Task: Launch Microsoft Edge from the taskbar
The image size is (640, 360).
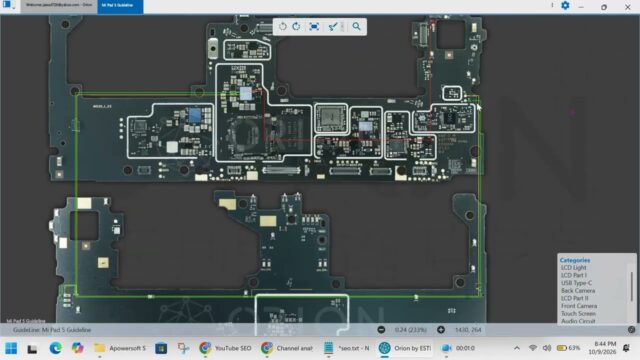Action: 55,348
